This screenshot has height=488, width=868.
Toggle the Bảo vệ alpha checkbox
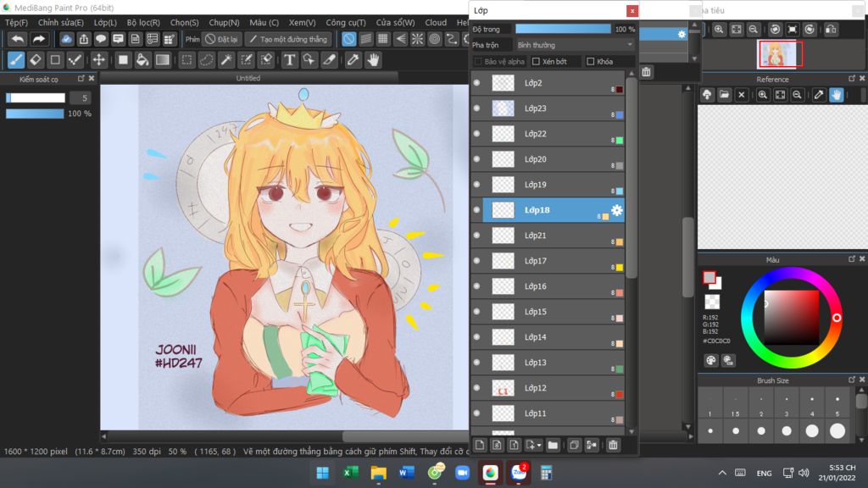(478, 61)
